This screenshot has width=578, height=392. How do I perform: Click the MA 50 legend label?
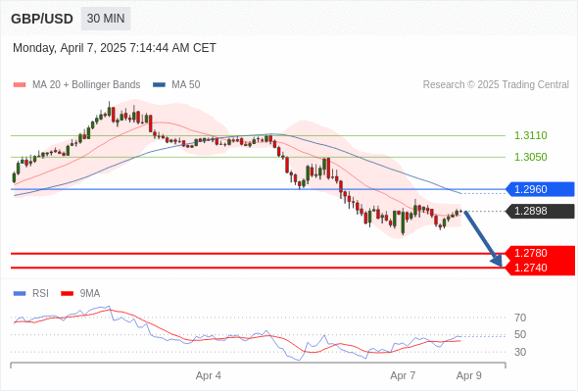[186, 85]
